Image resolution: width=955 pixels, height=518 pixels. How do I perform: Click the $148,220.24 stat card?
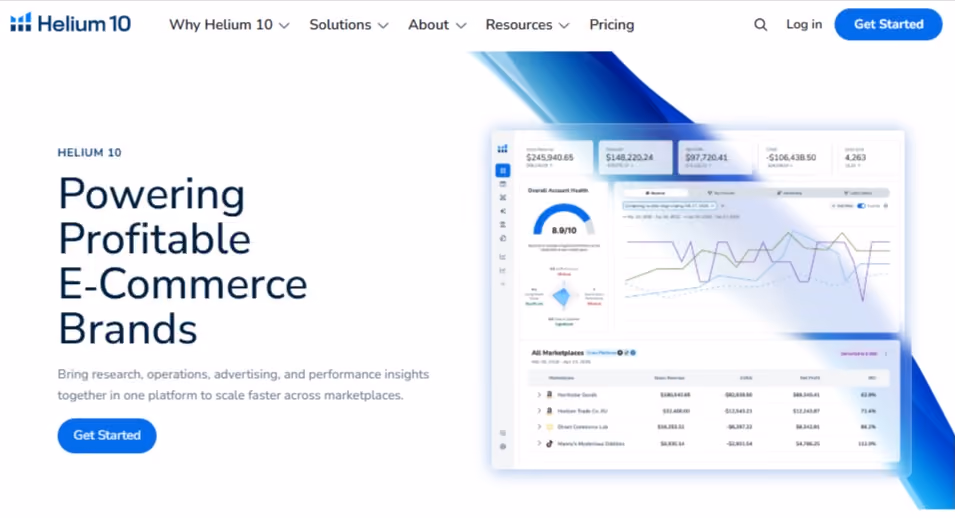click(635, 158)
